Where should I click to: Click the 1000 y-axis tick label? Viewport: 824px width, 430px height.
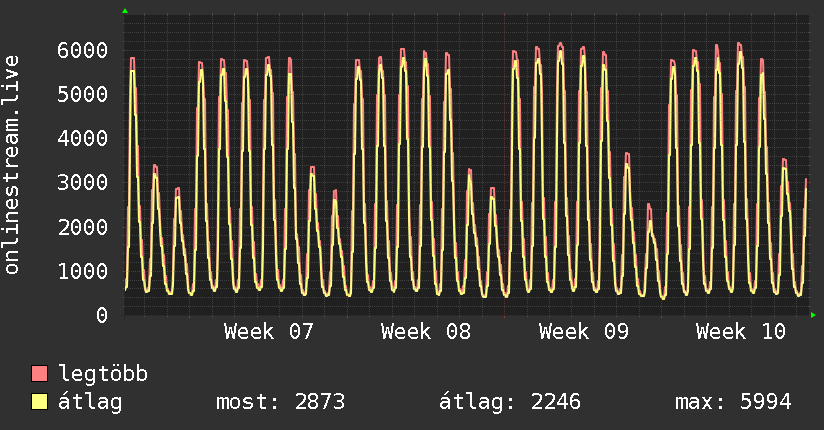[x=82, y=271]
